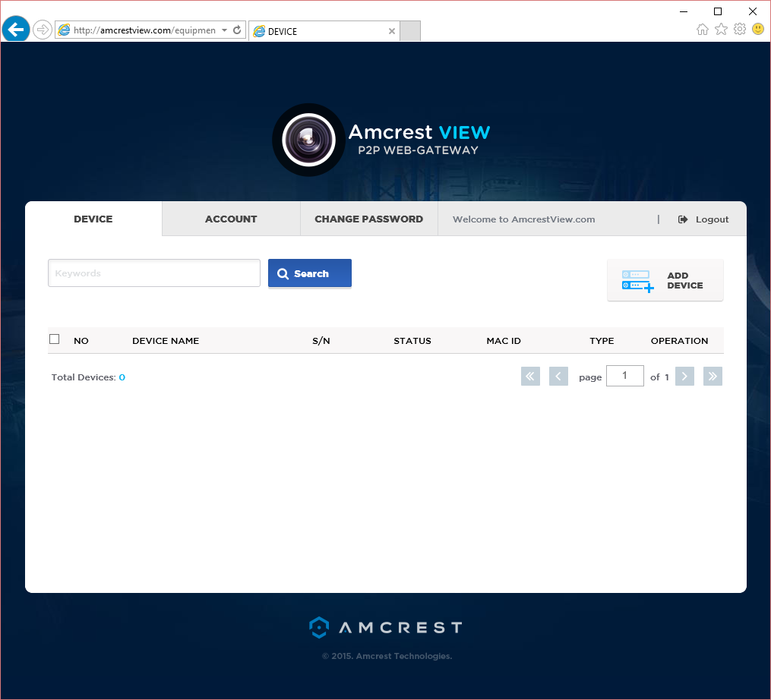Click the browser back arrow button

(16, 30)
